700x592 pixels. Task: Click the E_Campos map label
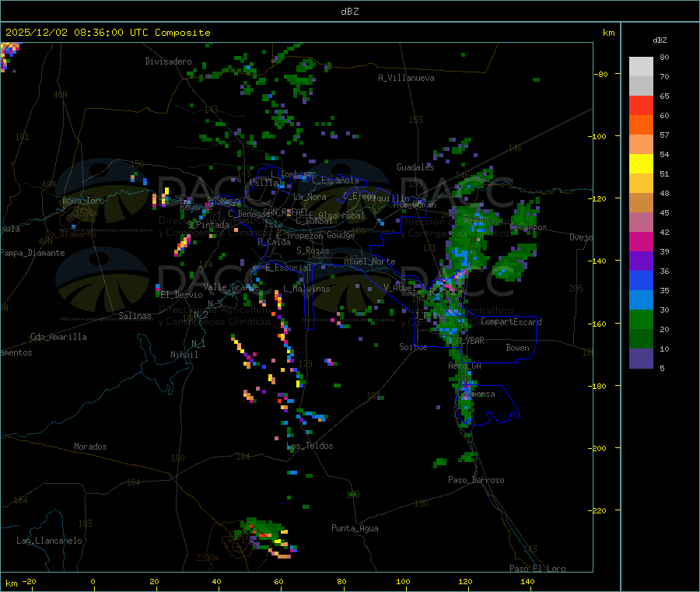[x=529, y=227]
